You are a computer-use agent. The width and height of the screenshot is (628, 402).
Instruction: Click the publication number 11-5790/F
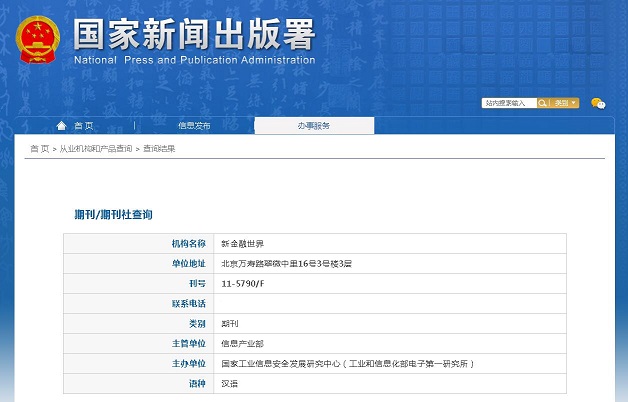(243, 283)
